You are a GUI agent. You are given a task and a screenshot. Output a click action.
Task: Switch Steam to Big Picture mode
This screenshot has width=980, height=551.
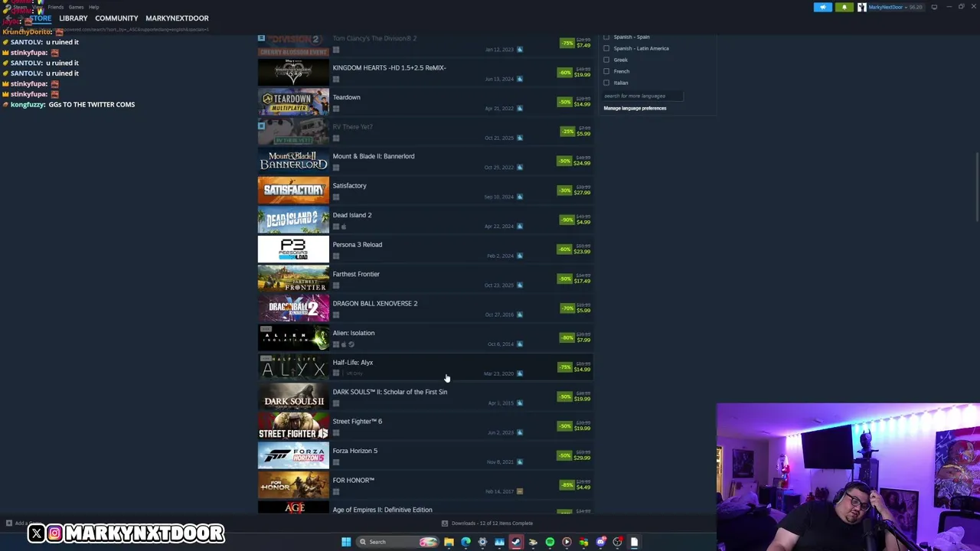(x=934, y=7)
